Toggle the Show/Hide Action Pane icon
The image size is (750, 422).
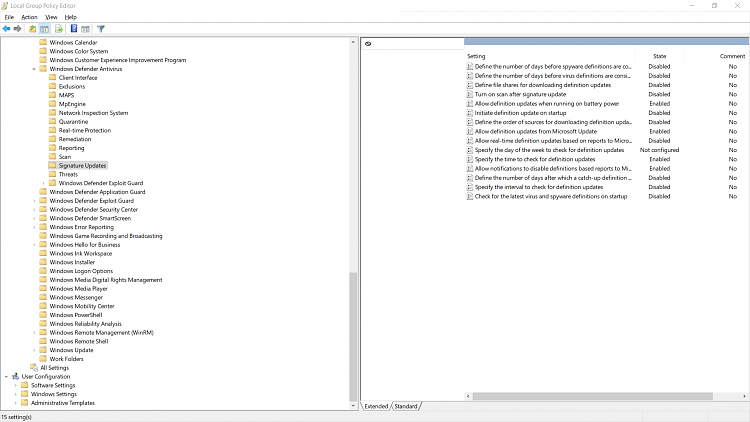[85, 29]
